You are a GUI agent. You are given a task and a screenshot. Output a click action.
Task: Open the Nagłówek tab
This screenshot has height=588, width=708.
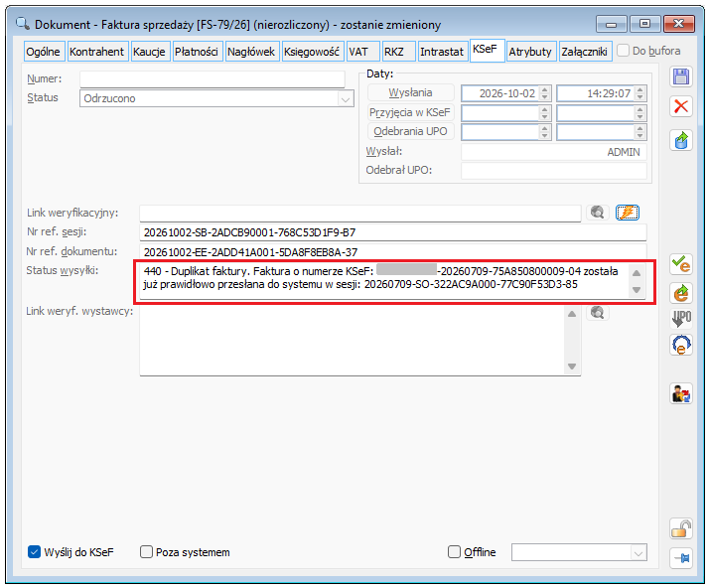tap(251, 52)
